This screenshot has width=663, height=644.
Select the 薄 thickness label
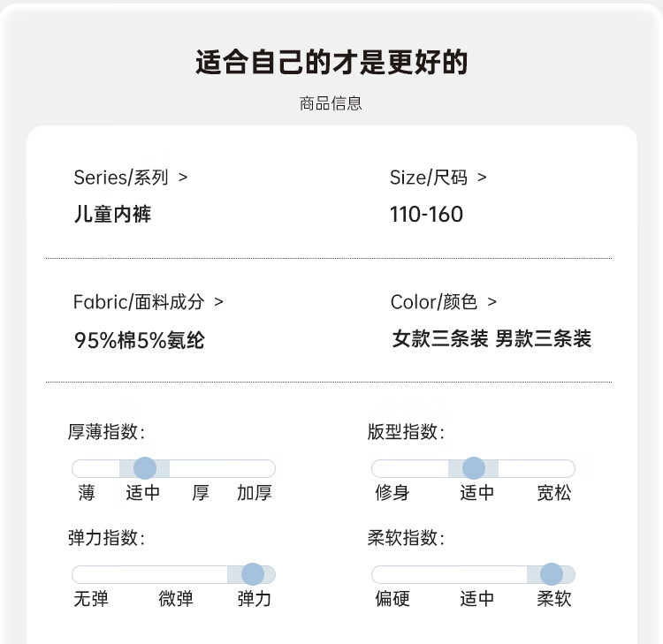87,493
